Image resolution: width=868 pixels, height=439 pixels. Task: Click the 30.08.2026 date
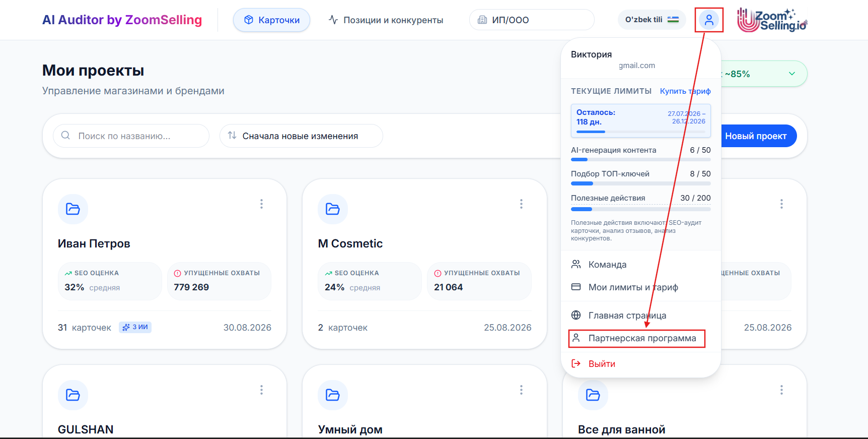pos(247,328)
